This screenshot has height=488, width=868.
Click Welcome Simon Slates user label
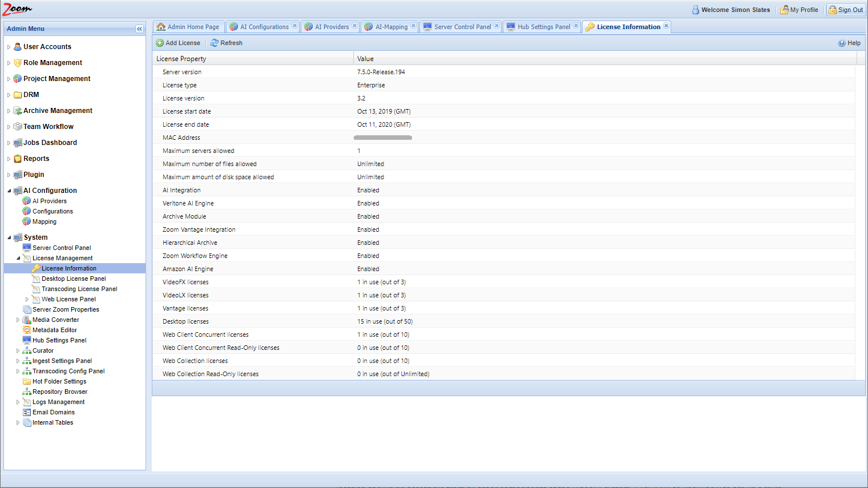[736, 10]
